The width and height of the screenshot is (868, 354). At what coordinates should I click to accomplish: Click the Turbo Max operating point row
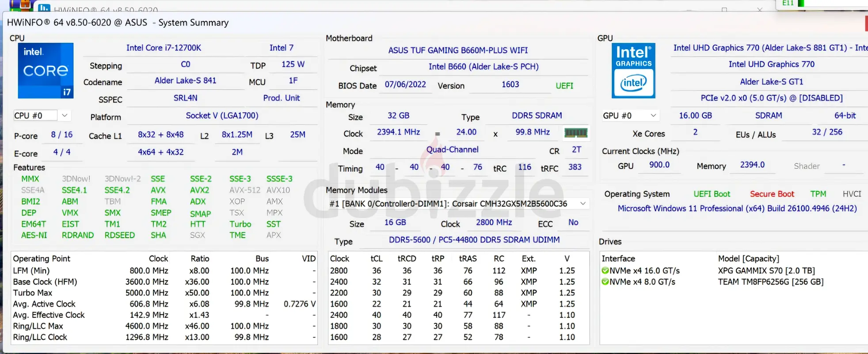(x=164, y=293)
